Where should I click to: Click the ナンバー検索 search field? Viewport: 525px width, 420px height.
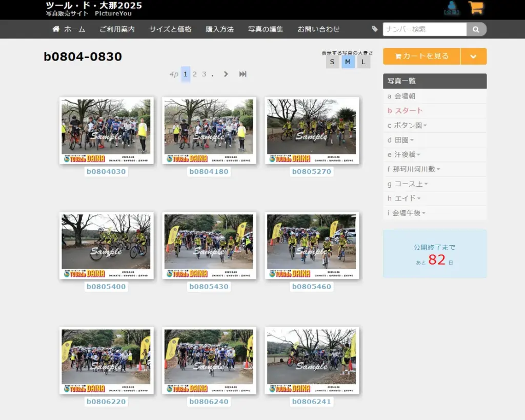pyautogui.click(x=424, y=29)
